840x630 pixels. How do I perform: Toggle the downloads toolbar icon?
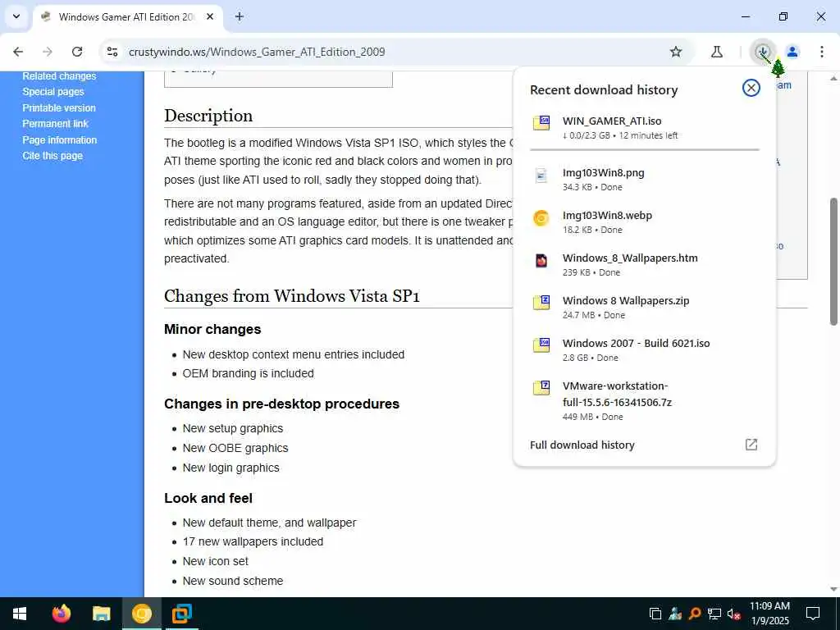[x=763, y=52]
